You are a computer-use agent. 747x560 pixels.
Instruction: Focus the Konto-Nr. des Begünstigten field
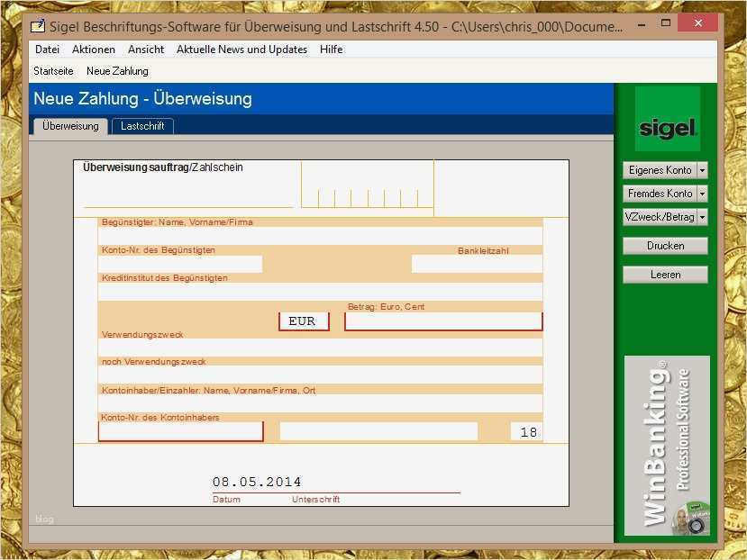coord(180,264)
